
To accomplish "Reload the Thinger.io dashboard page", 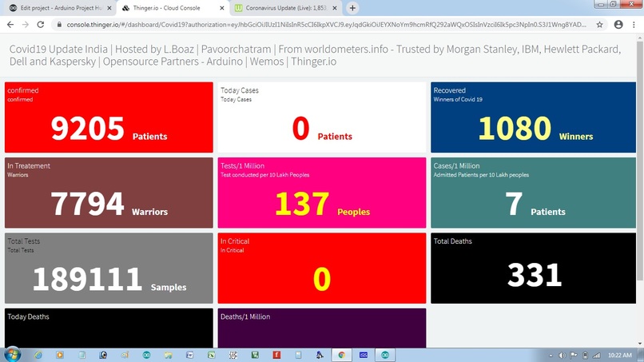I will (40, 25).
